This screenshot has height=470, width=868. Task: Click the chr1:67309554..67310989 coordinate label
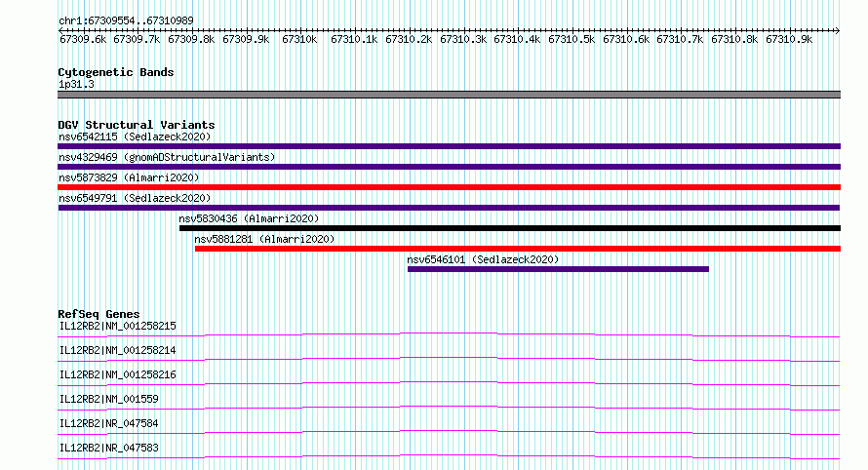point(126,21)
